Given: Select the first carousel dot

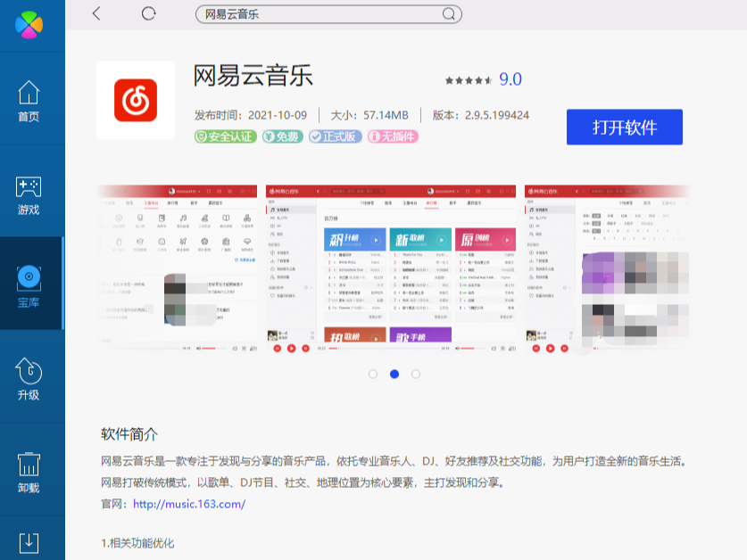Looking at the screenshot, I should [x=373, y=375].
